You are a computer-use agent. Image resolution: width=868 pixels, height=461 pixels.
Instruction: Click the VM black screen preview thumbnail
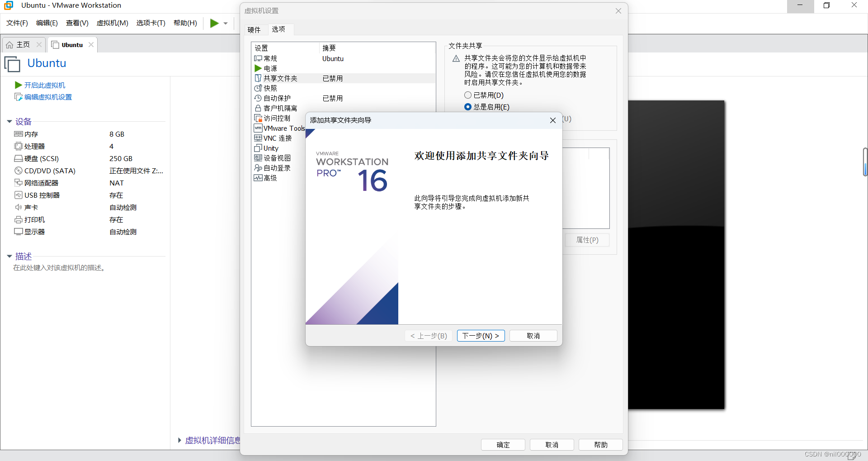pos(676,255)
